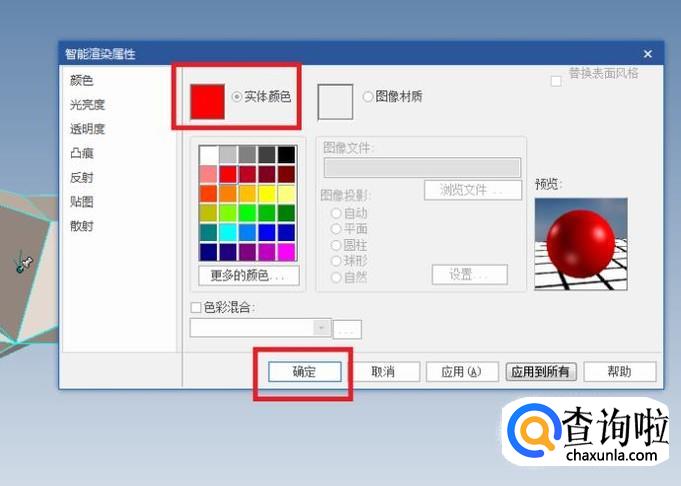
Task: Click the 设置... button
Action: tap(470, 274)
